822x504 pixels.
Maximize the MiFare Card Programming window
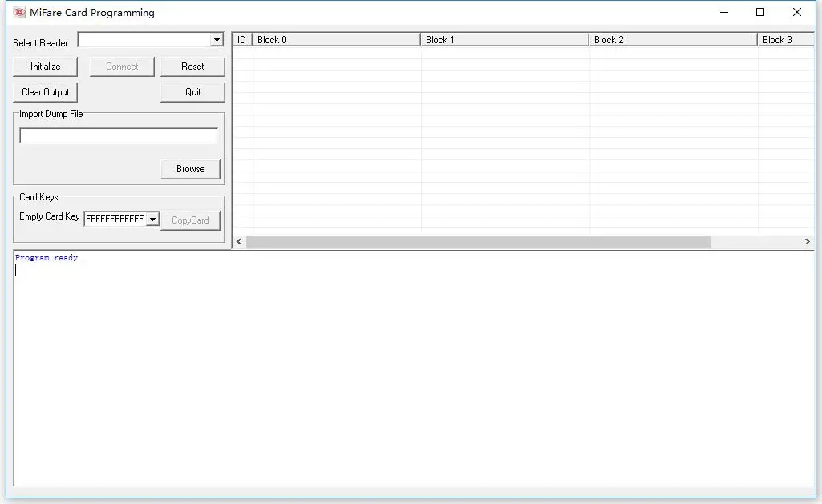point(760,12)
